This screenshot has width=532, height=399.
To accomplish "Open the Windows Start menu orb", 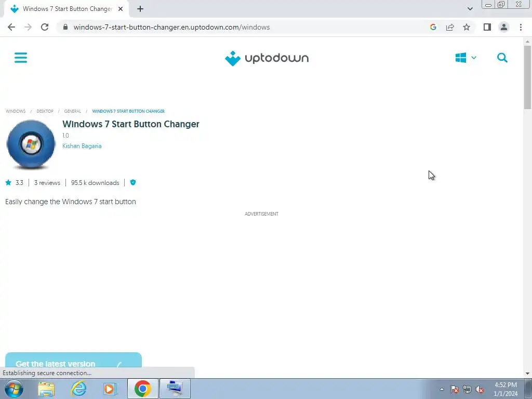I will pos(14,389).
